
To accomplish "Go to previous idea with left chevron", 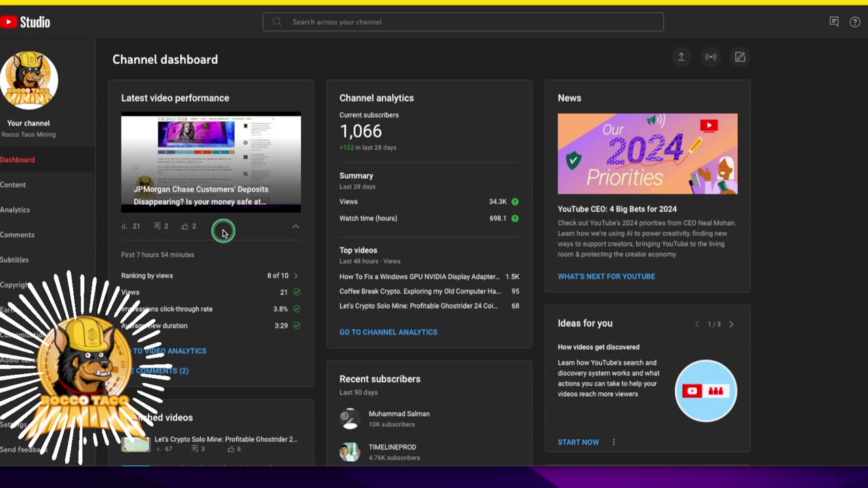I will click(x=697, y=325).
